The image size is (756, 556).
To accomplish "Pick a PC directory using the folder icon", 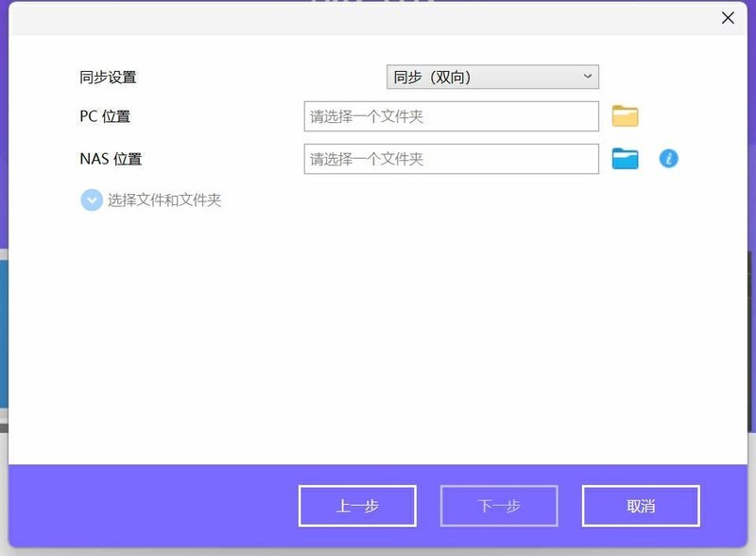I will point(627,115).
